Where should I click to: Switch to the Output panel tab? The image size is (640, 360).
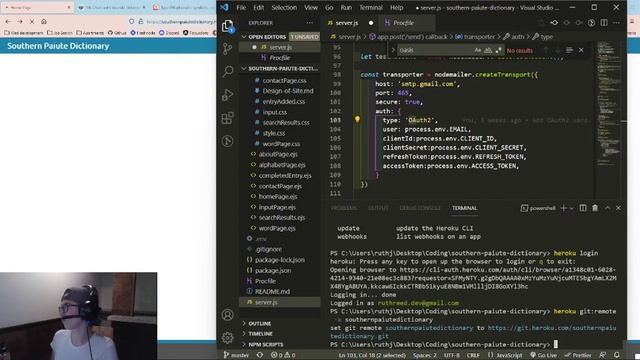click(x=378, y=208)
